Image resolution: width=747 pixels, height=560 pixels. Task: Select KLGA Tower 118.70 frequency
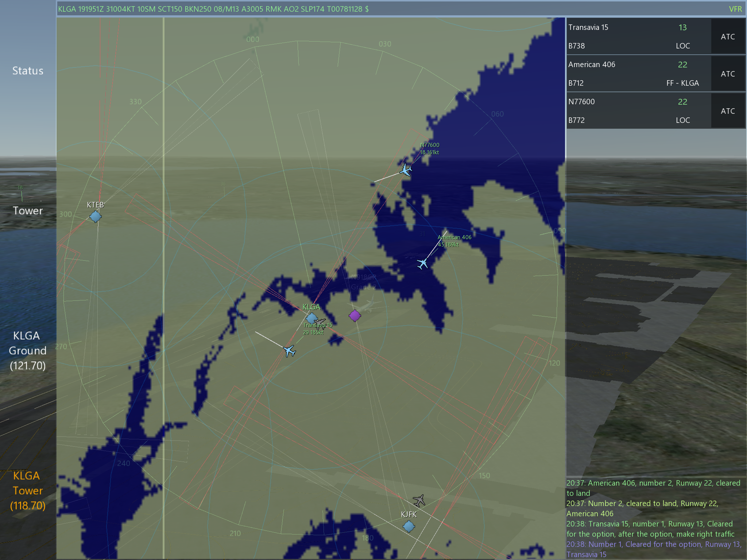(x=28, y=490)
